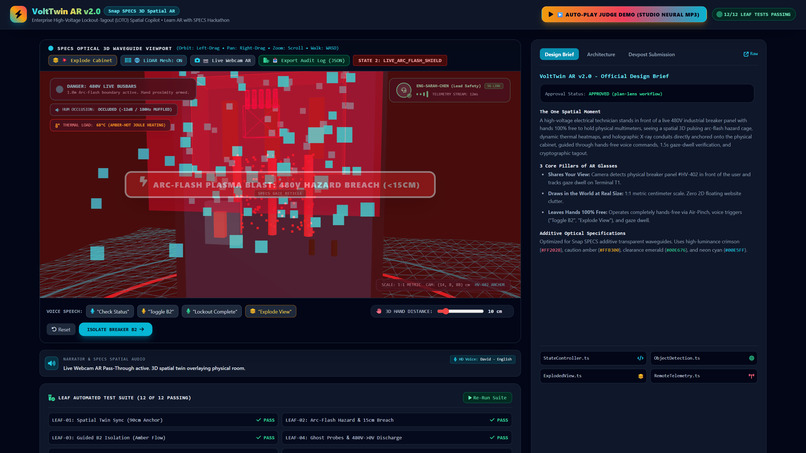806x453 pixels.
Task: Click the headset avatar of ENG-SARAH-CHEN
Action: (404, 90)
